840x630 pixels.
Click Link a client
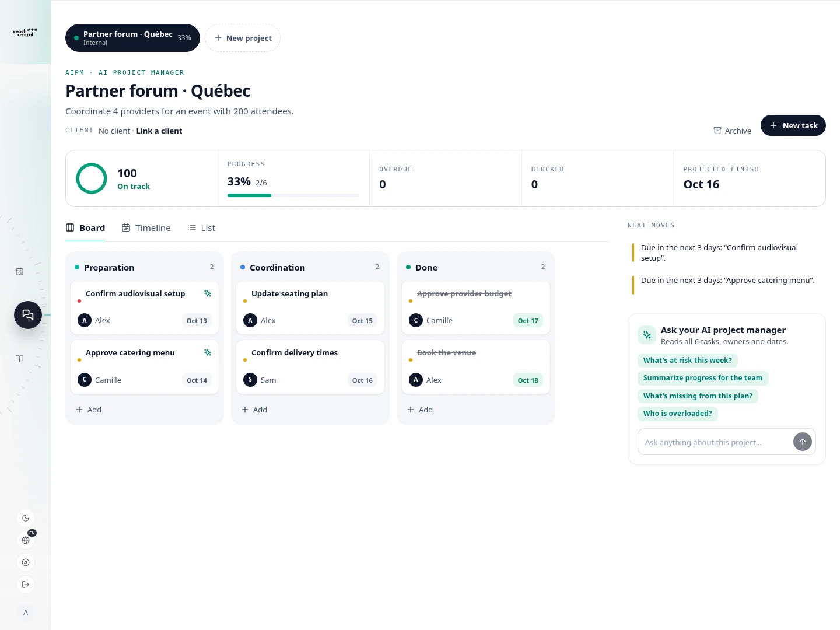pyautogui.click(x=159, y=131)
